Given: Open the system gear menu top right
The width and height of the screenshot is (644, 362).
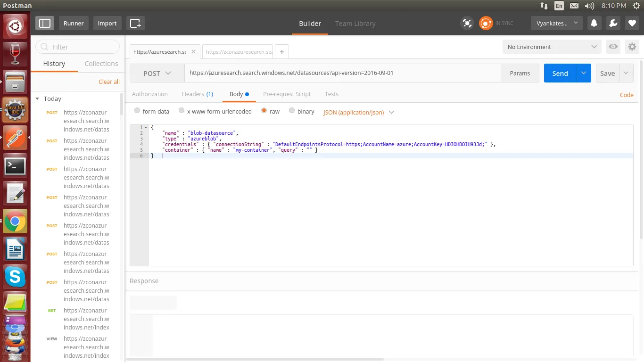Looking at the screenshot, I should click(636, 6).
